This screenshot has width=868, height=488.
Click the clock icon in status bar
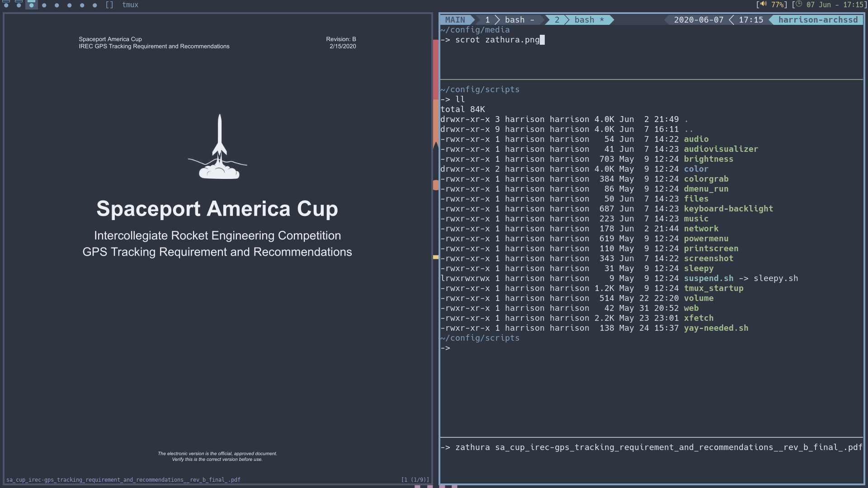(x=799, y=4)
